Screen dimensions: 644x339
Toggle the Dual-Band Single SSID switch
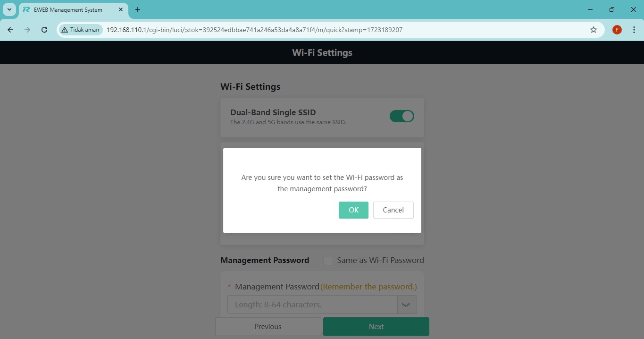(402, 116)
